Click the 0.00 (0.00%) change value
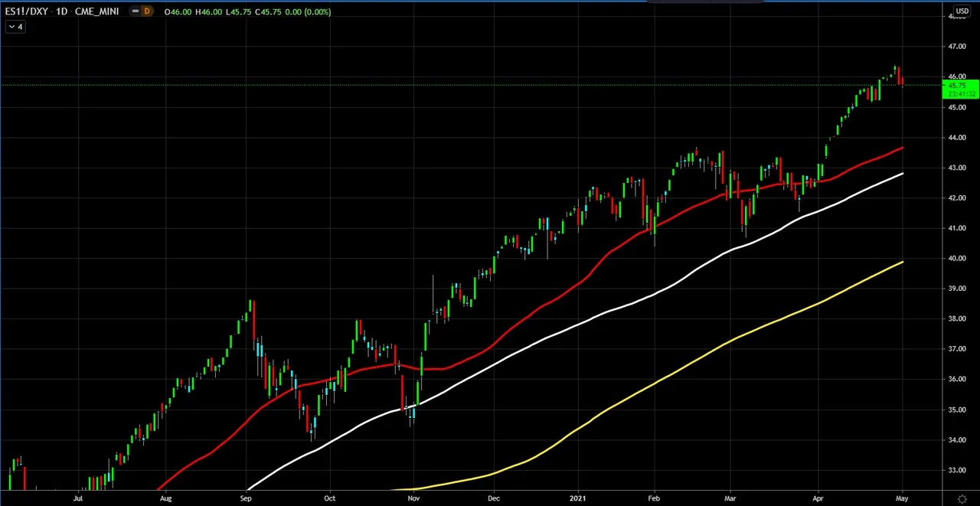Image resolution: width=980 pixels, height=506 pixels. pos(308,11)
